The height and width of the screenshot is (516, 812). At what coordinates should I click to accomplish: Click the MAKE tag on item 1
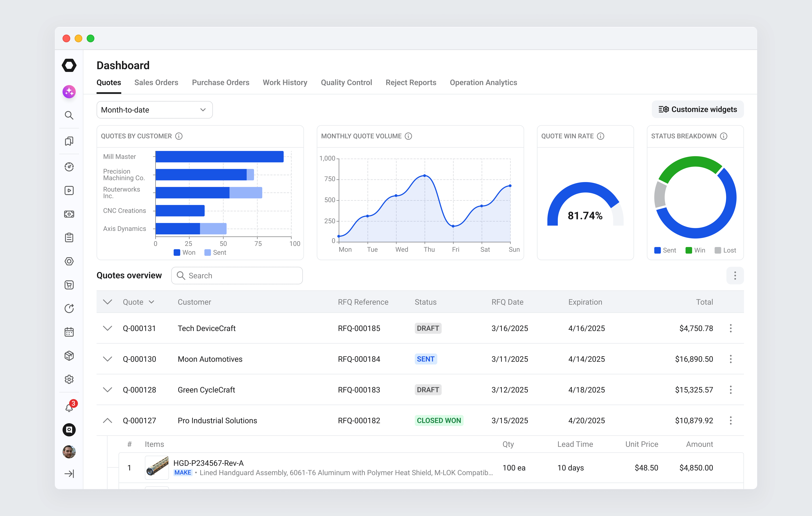pyautogui.click(x=183, y=472)
